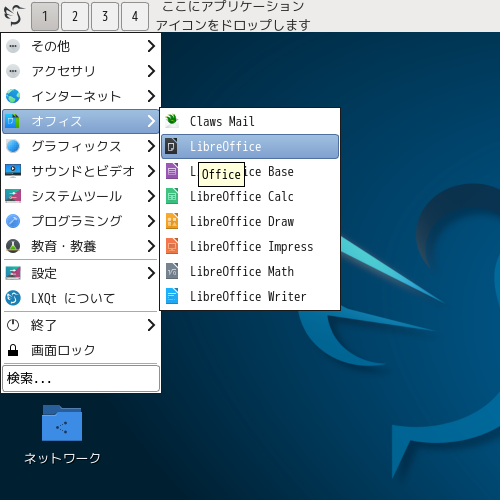The width and height of the screenshot is (500, 500).
Task: Expand the その他 submenu arrow
Action: pos(151,46)
